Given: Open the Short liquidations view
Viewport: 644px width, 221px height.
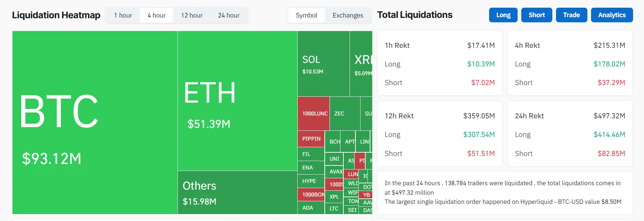Looking at the screenshot, I should pos(537,15).
